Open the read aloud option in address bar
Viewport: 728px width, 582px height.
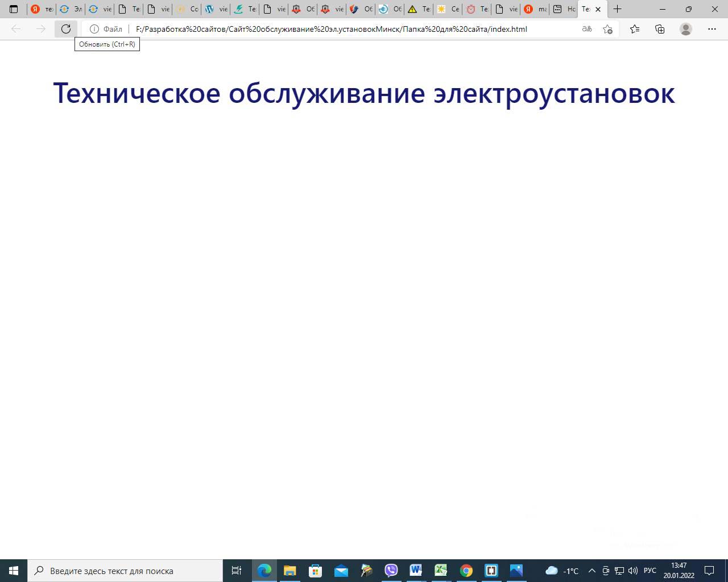(x=587, y=29)
